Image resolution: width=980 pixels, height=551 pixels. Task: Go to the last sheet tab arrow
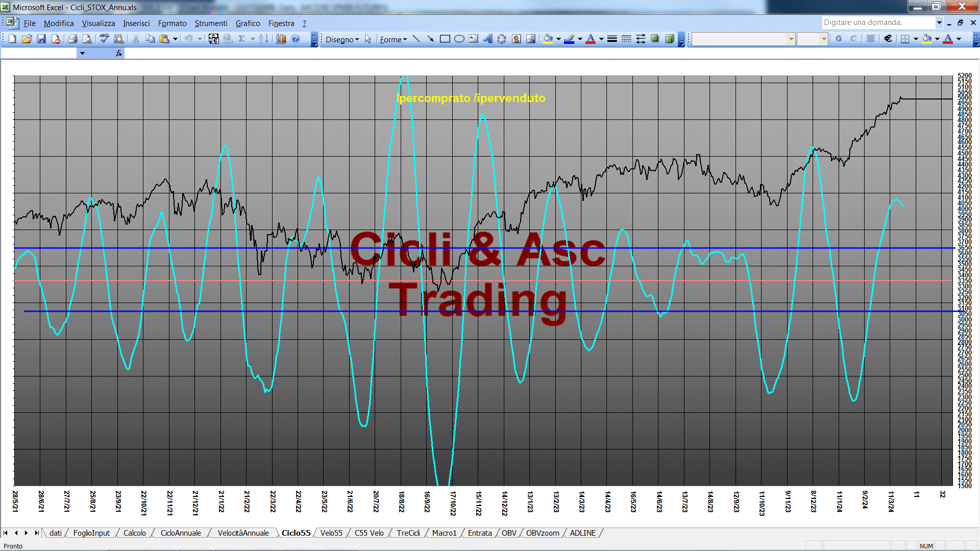click(x=37, y=533)
